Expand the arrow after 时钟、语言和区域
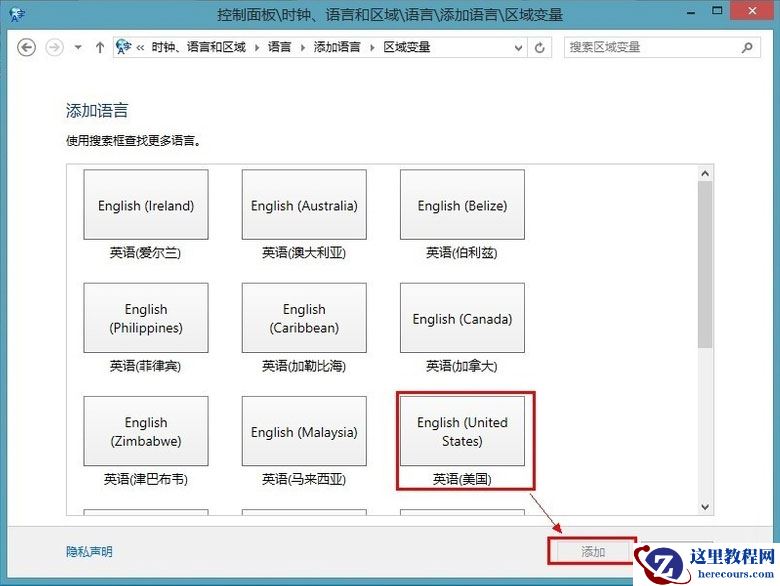Image resolution: width=780 pixels, height=586 pixels. coord(257,48)
